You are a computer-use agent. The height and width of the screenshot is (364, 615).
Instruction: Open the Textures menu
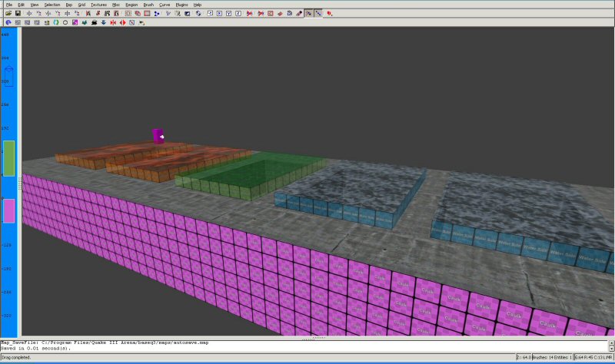(x=98, y=5)
